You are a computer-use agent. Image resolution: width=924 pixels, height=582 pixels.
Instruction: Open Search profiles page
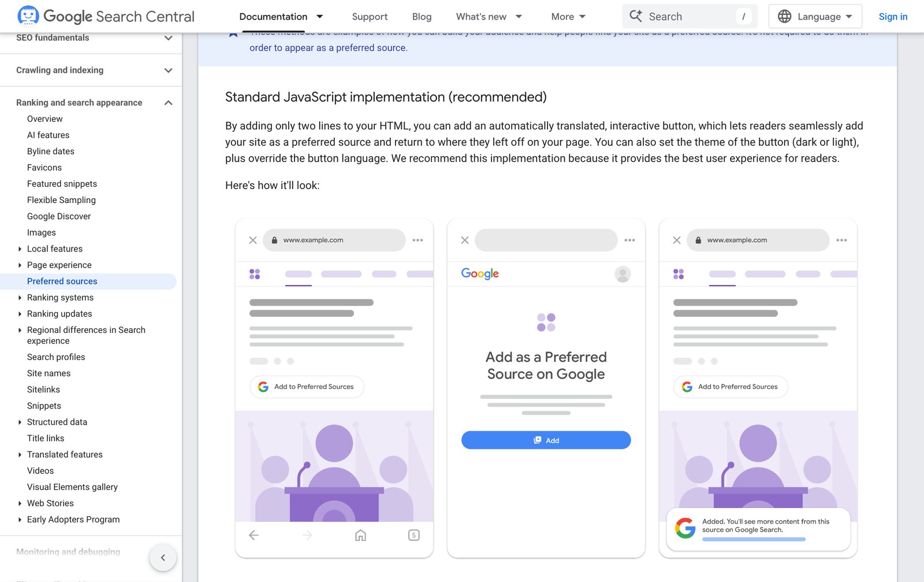56,357
